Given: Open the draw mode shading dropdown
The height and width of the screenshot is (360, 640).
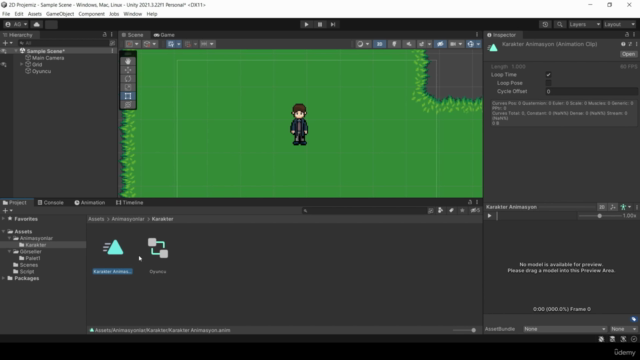Looking at the screenshot, I should coord(362,44).
